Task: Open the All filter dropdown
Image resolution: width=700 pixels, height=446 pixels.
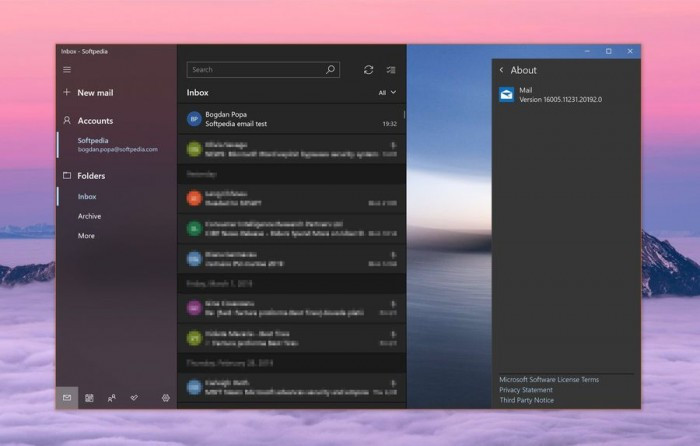Action: click(387, 92)
